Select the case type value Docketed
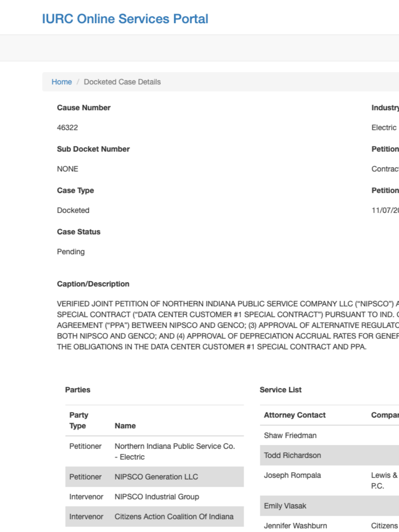Screen dimensions: 399x532 pos(73,210)
